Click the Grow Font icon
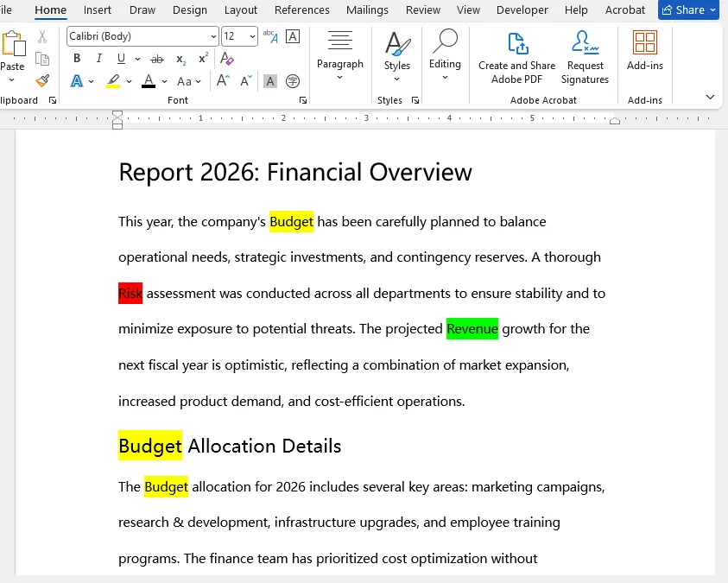This screenshot has width=728, height=583. (x=220, y=80)
